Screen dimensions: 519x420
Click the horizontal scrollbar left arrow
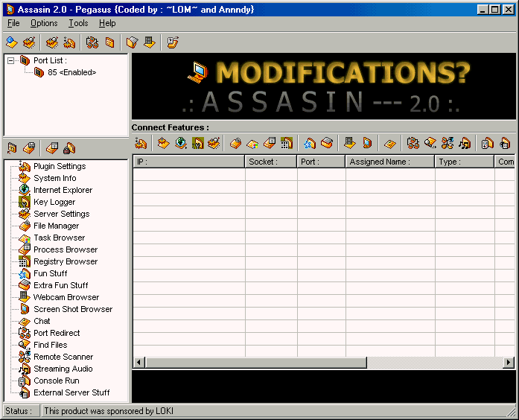click(x=138, y=363)
